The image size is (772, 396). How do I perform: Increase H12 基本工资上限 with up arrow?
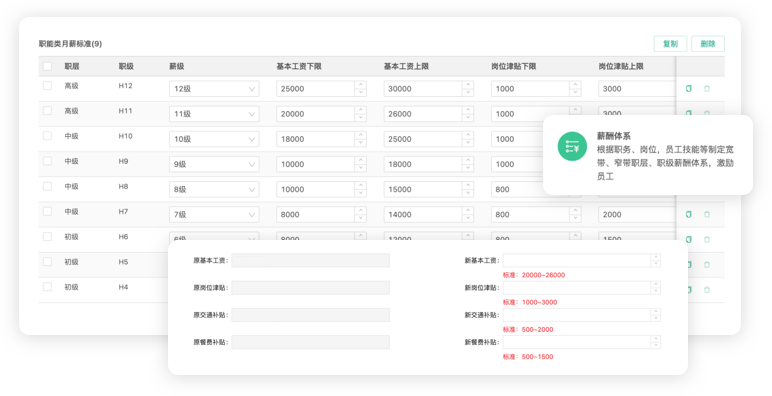[x=468, y=85]
